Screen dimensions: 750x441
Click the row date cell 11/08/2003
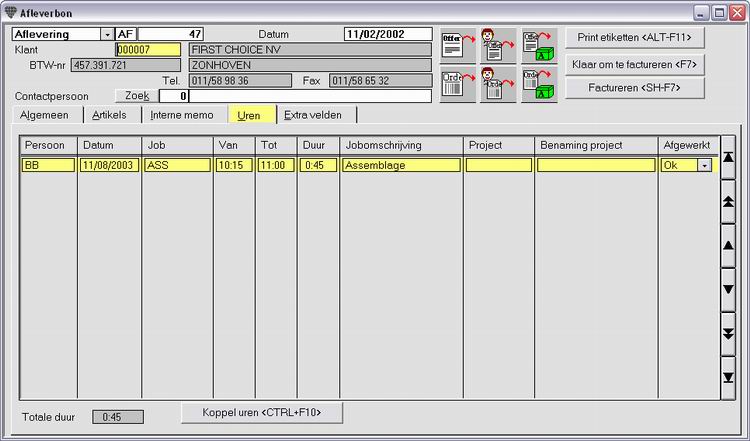[110, 165]
